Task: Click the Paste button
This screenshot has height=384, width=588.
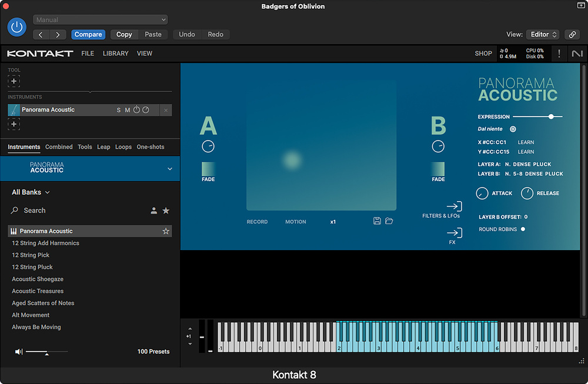Action: tap(153, 35)
